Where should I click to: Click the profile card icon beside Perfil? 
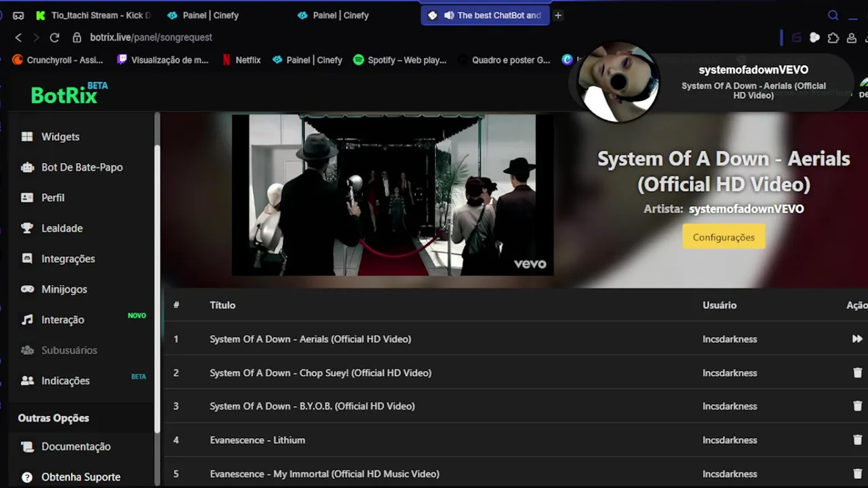(27, 198)
